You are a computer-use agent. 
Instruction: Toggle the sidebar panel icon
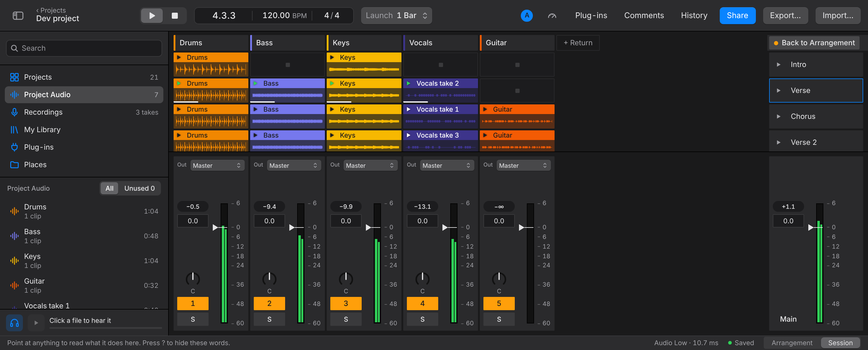pos(18,15)
